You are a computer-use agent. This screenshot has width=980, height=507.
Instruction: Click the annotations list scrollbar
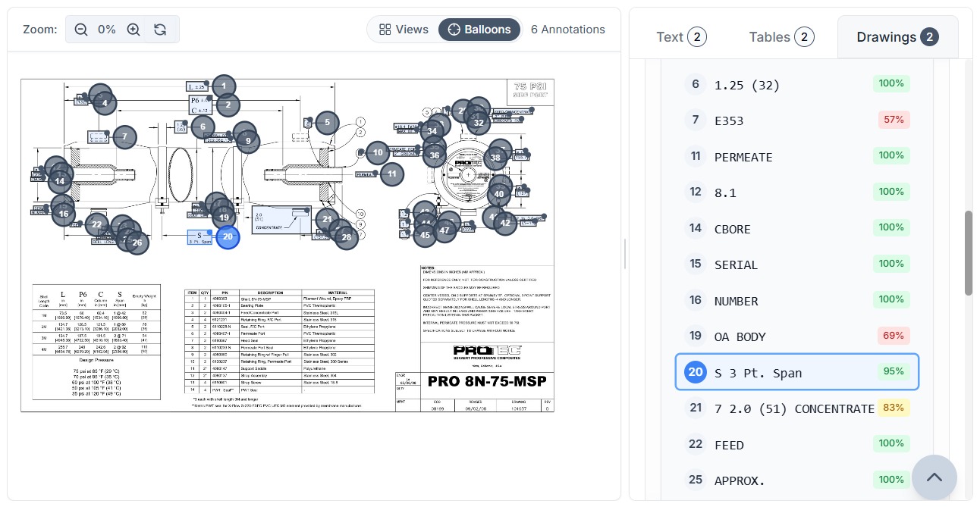[x=968, y=254]
